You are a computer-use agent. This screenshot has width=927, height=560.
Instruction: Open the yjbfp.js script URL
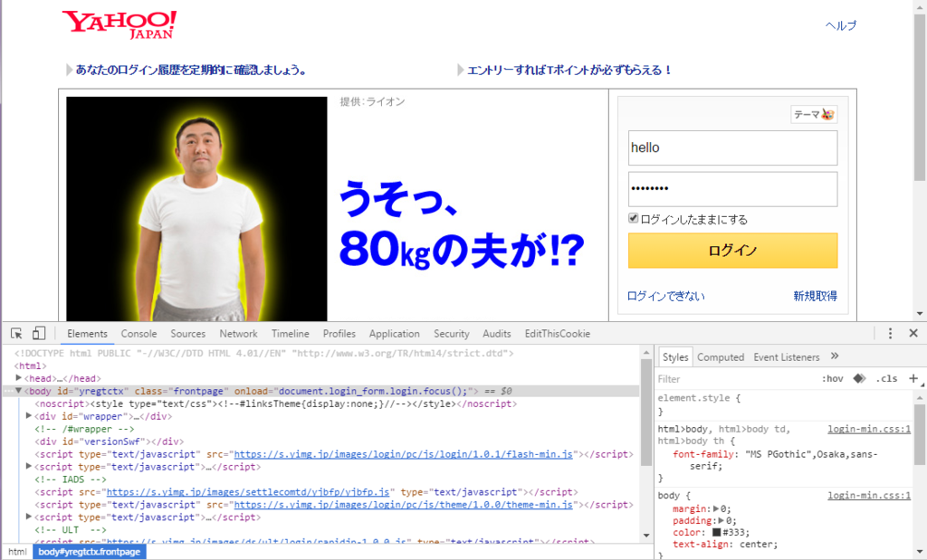248,491
